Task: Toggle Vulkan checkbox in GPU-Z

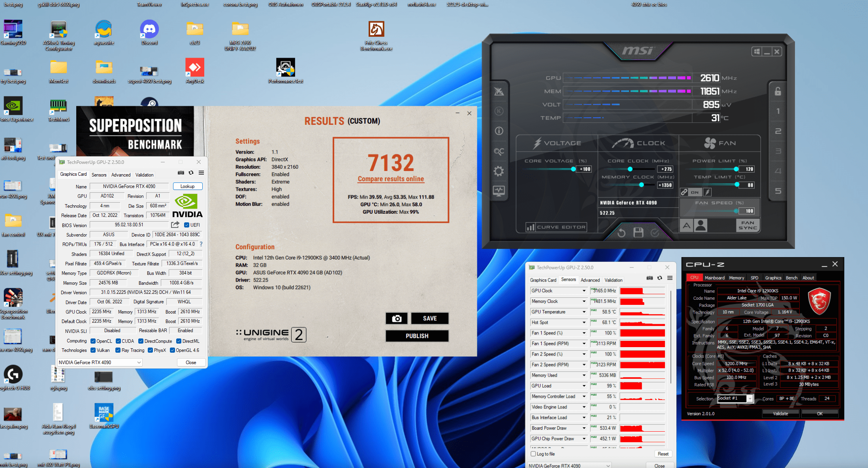Action: coord(93,350)
